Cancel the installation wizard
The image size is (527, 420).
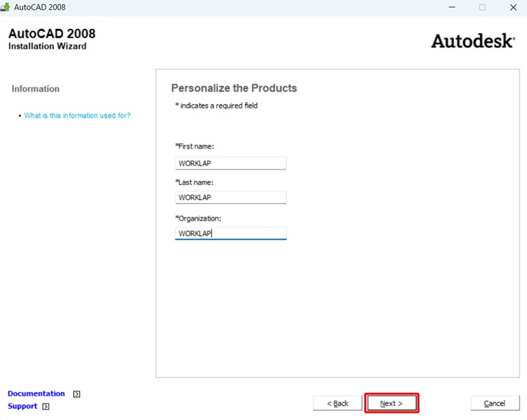point(495,403)
